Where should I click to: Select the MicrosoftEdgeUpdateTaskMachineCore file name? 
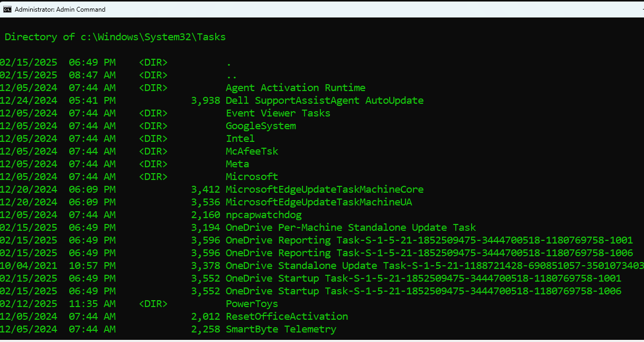[x=325, y=190]
